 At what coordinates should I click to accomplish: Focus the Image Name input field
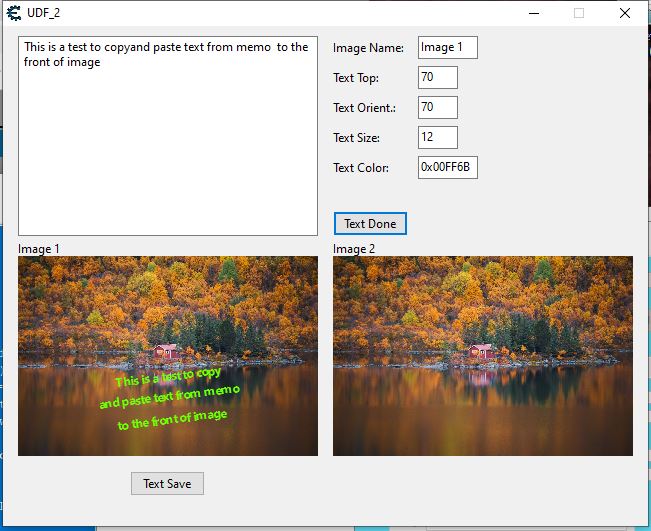[x=447, y=47]
